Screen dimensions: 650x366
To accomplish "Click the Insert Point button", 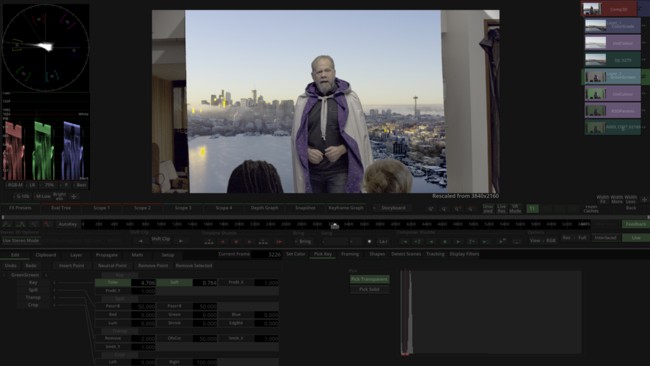I will point(72,265).
